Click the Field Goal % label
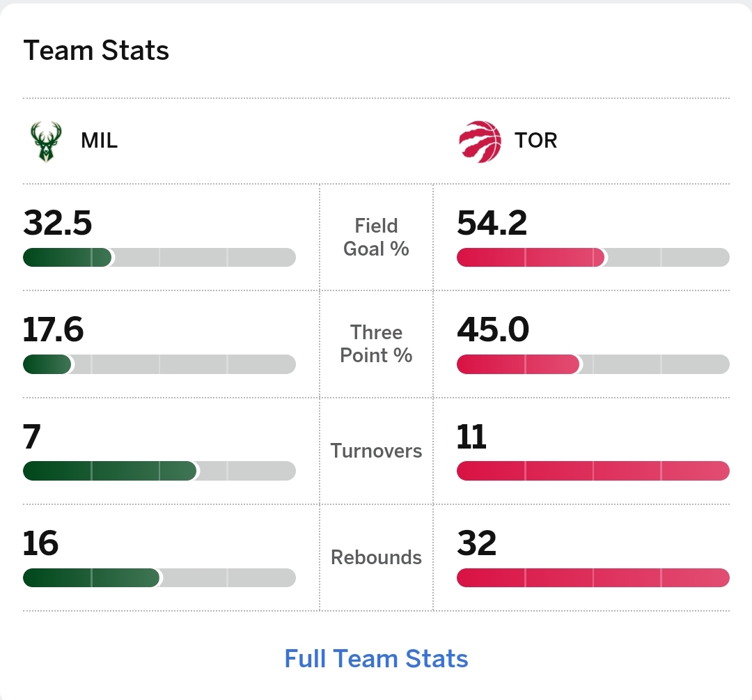Screen dimensions: 752x700 pyautogui.click(x=376, y=237)
